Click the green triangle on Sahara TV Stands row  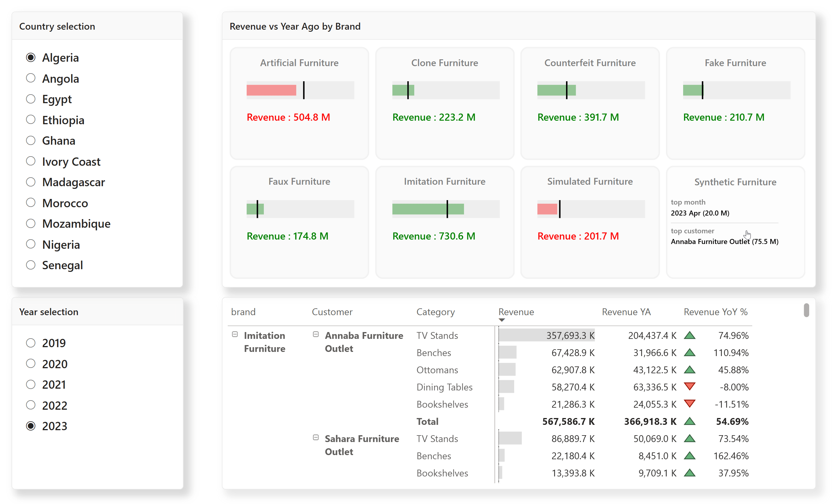(690, 438)
